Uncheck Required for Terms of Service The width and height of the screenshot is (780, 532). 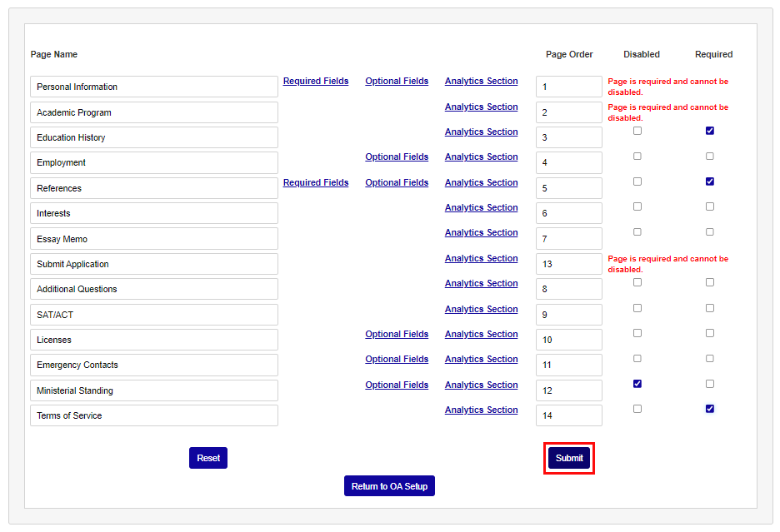pos(709,408)
